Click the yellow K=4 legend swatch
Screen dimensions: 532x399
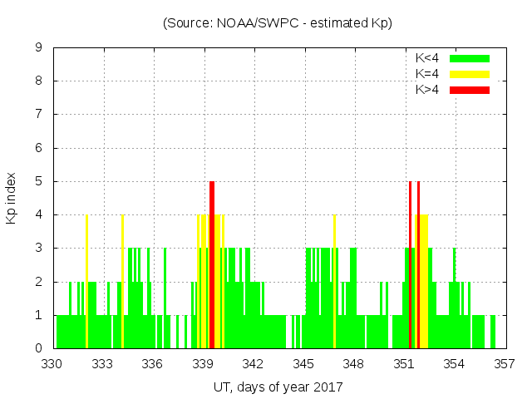click(x=470, y=74)
